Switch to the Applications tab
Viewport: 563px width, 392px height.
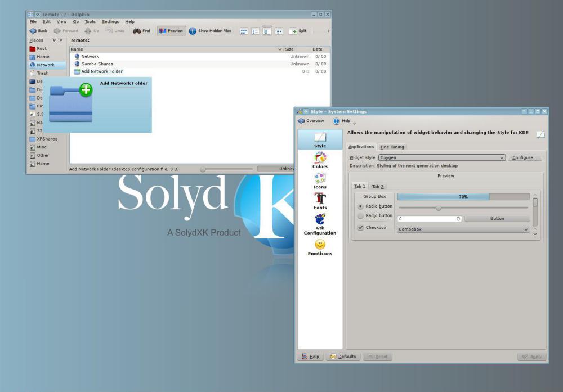click(x=361, y=147)
